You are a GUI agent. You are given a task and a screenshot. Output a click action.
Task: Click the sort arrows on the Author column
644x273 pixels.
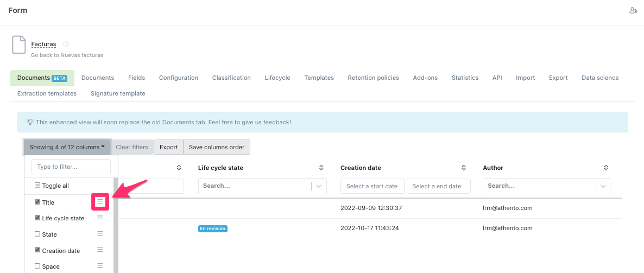605,168
